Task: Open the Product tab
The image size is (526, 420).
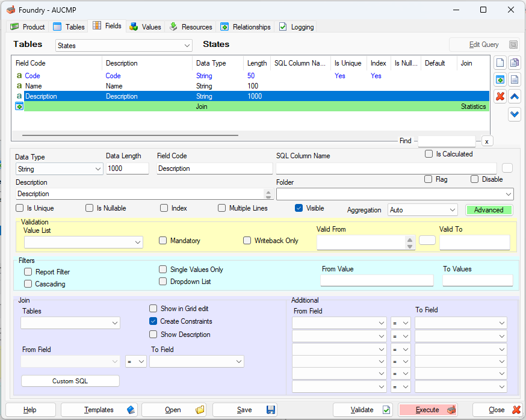Action: click(28, 27)
